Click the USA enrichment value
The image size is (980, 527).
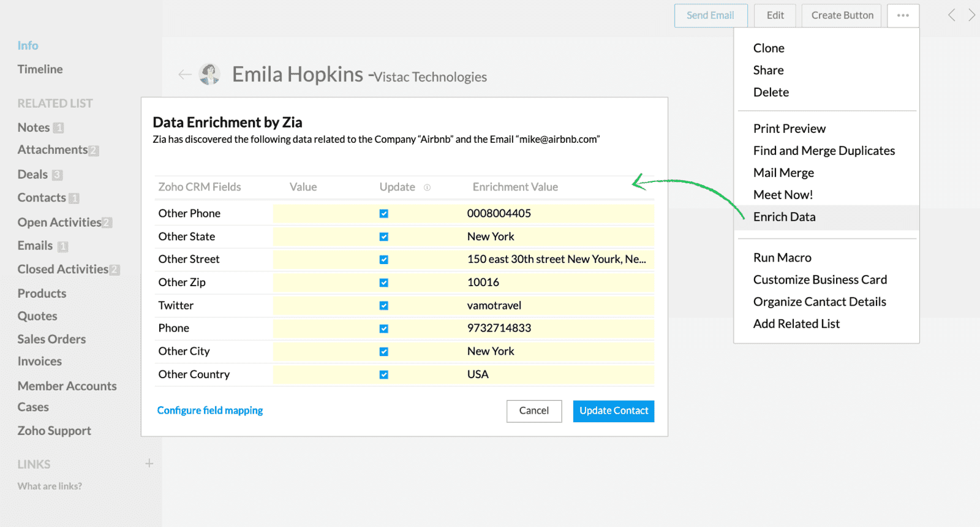478,374
